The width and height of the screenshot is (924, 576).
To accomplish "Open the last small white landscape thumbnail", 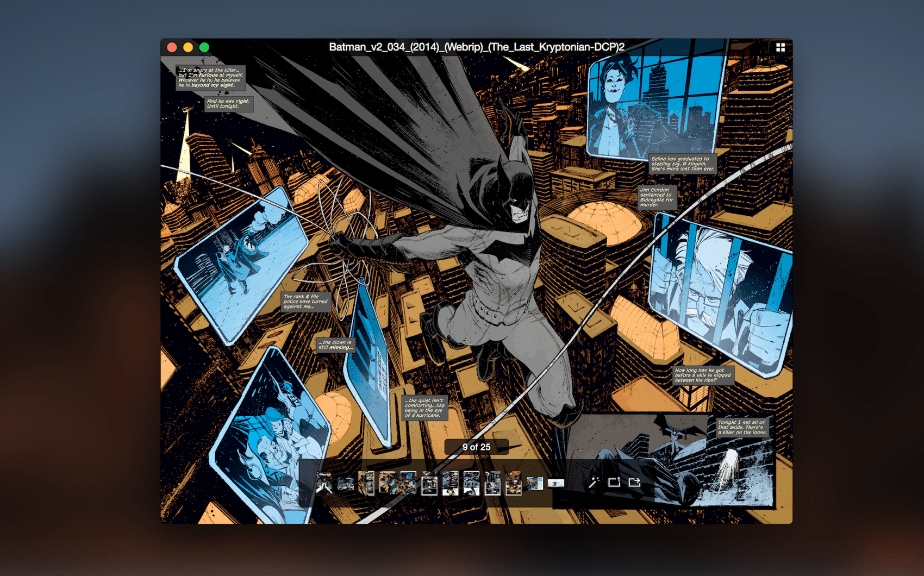I will (556, 483).
